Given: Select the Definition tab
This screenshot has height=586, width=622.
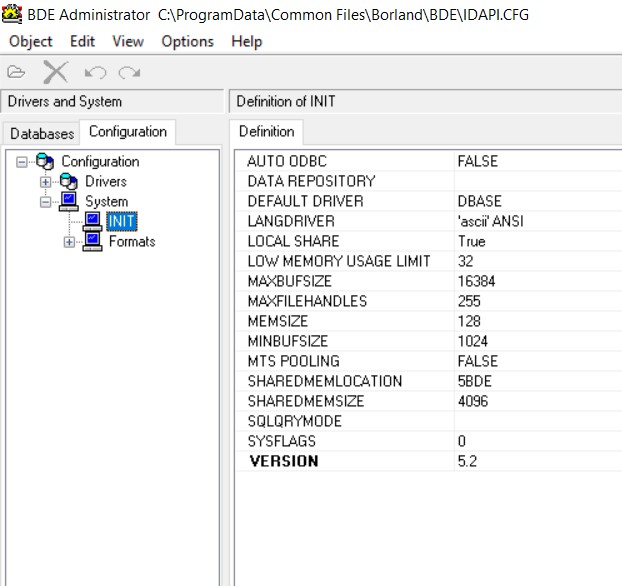Looking at the screenshot, I should [266, 132].
